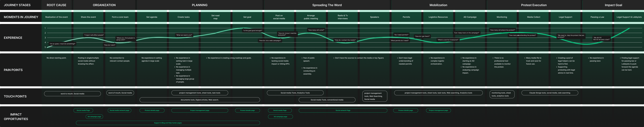Click the "We did it!!! But do we pass a law?" quote
Viewport: 644px width, 127px height.
pos(601,39)
